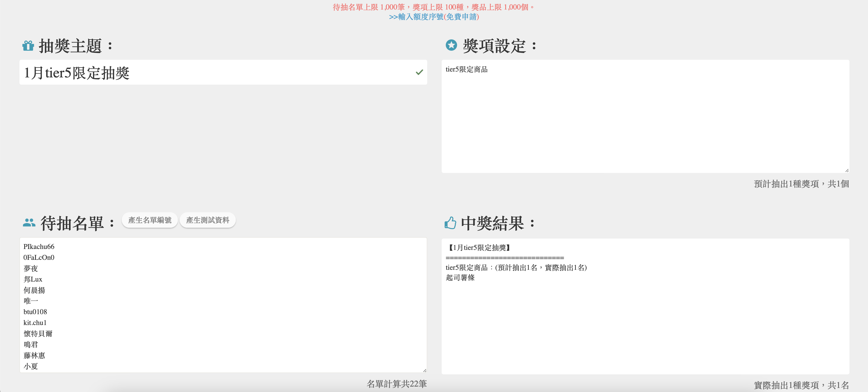Select the entry 邦Lux in the name list

33,279
